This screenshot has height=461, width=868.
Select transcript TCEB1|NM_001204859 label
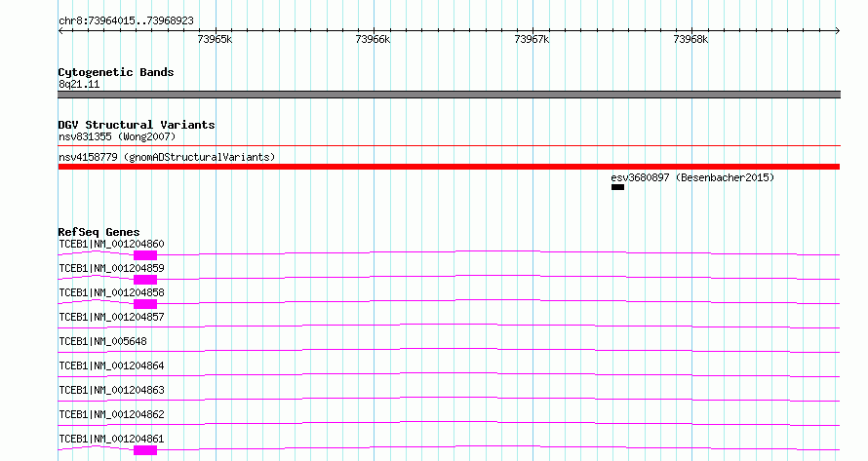point(111,268)
